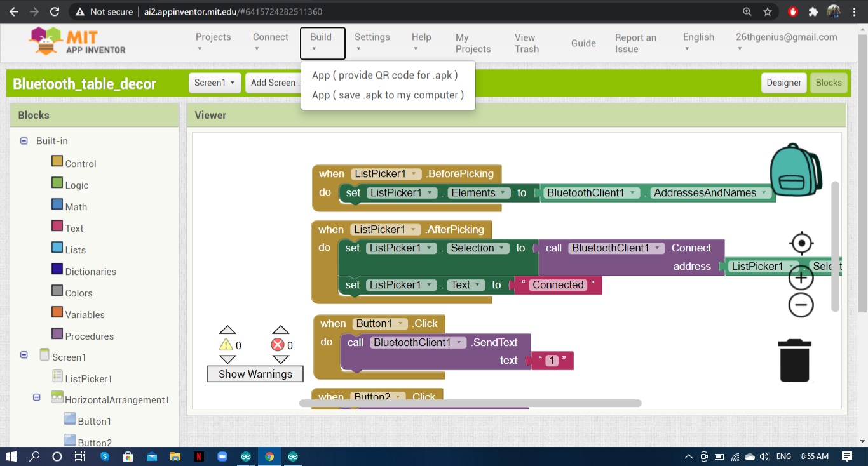Click the Blocks view button
Screen dimensions: 868x466
(x=829, y=83)
